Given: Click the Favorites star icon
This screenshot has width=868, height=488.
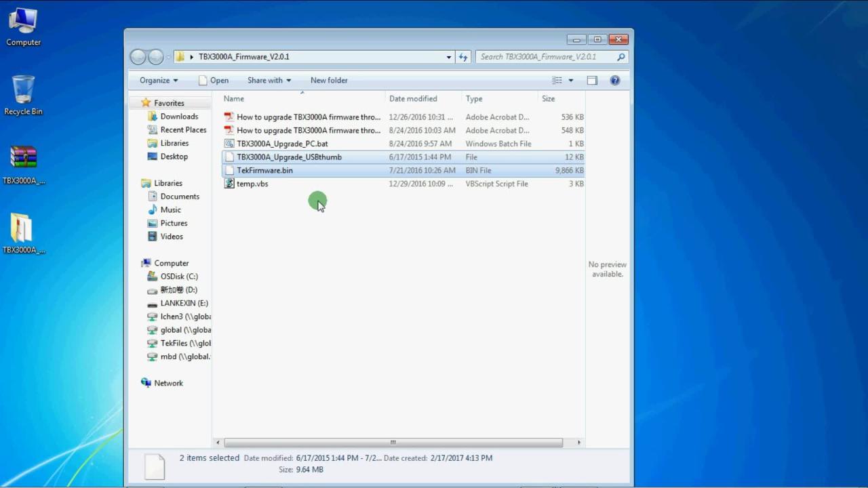Looking at the screenshot, I should pos(146,103).
